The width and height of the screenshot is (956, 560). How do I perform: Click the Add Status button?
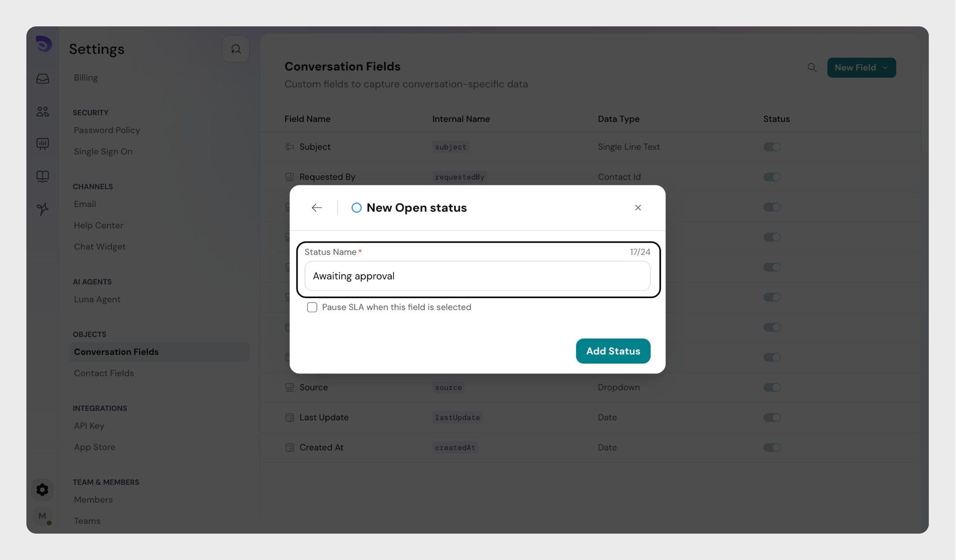(613, 351)
